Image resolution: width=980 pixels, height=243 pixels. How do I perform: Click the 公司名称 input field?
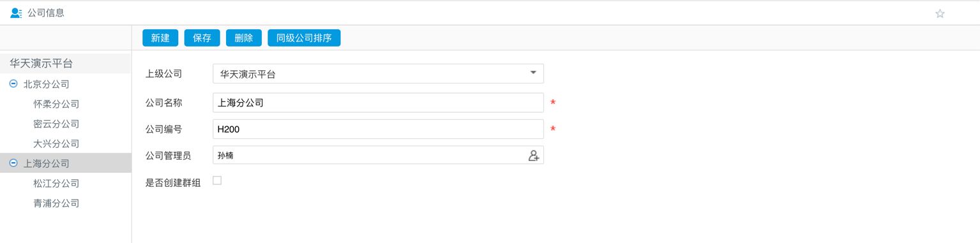[x=378, y=103]
